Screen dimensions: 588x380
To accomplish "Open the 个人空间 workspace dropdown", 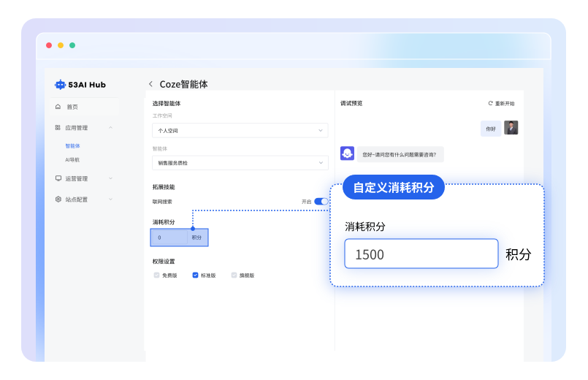I will [x=240, y=131].
